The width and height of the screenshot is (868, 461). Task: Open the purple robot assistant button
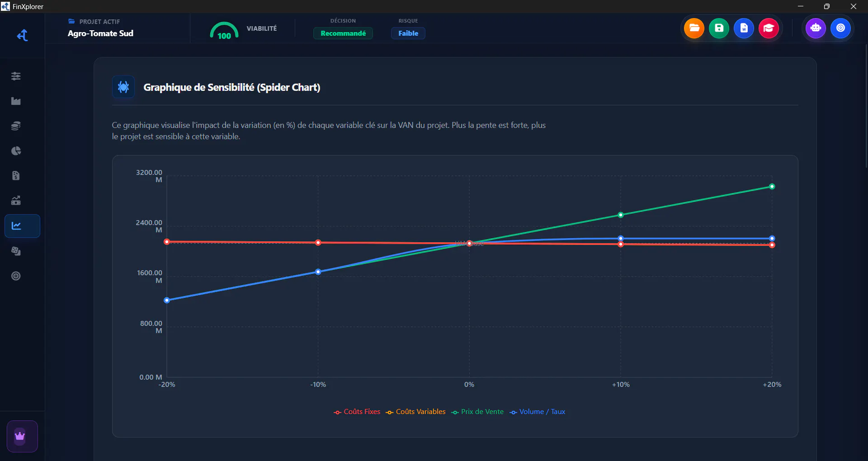click(x=816, y=28)
